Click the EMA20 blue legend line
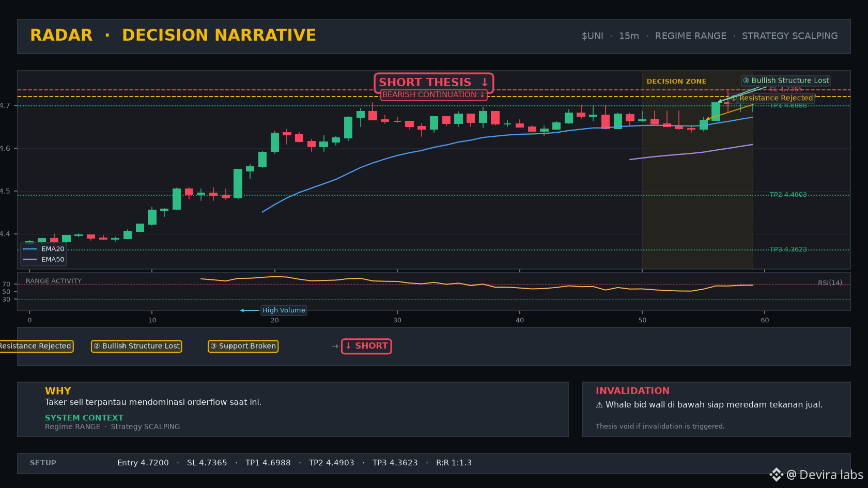The height and width of the screenshot is (488, 868). pyautogui.click(x=30, y=249)
